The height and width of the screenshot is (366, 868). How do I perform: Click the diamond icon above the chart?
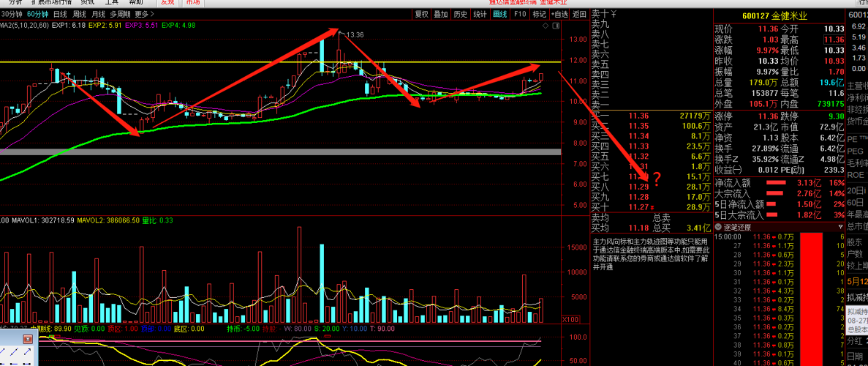546,26
